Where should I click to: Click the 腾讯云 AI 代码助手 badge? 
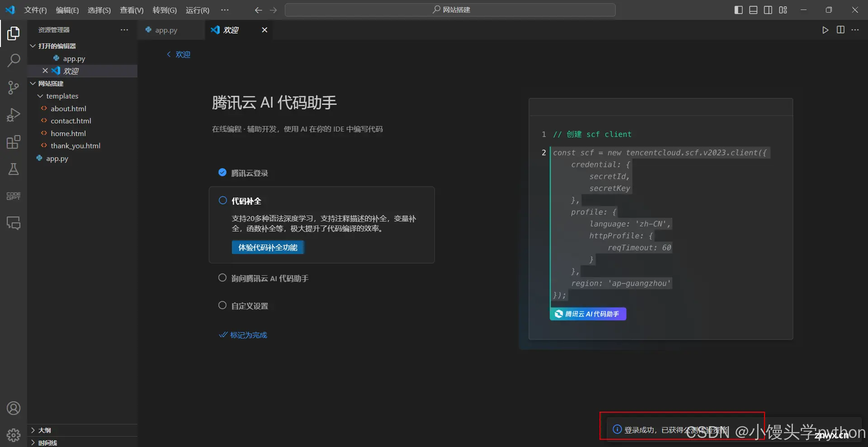point(588,314)
